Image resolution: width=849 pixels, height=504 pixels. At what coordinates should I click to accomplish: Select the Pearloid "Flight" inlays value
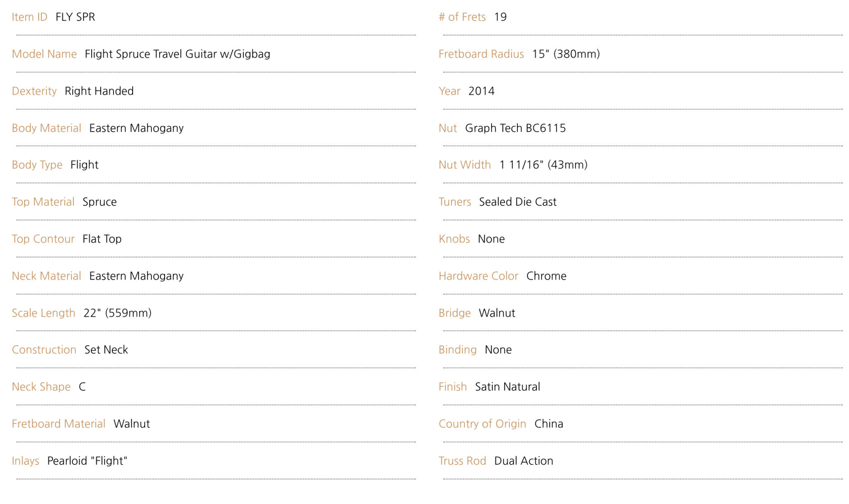pyautogui.click(x=87, y=461)
